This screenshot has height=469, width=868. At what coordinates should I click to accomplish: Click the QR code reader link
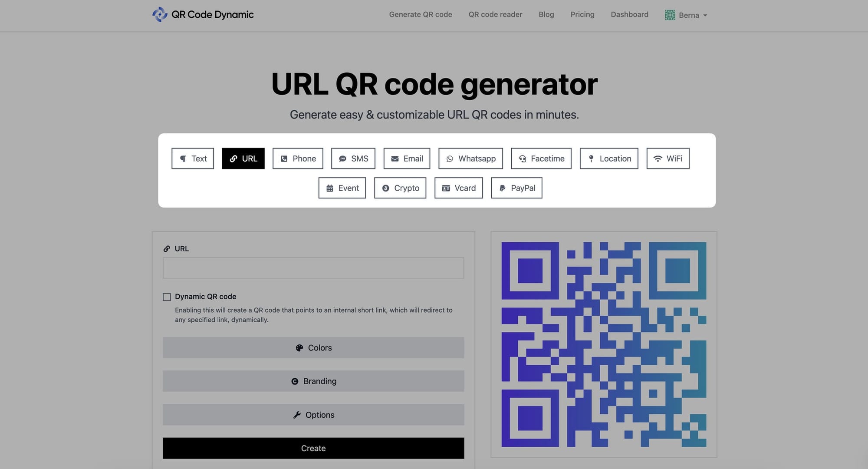(495, 14)
